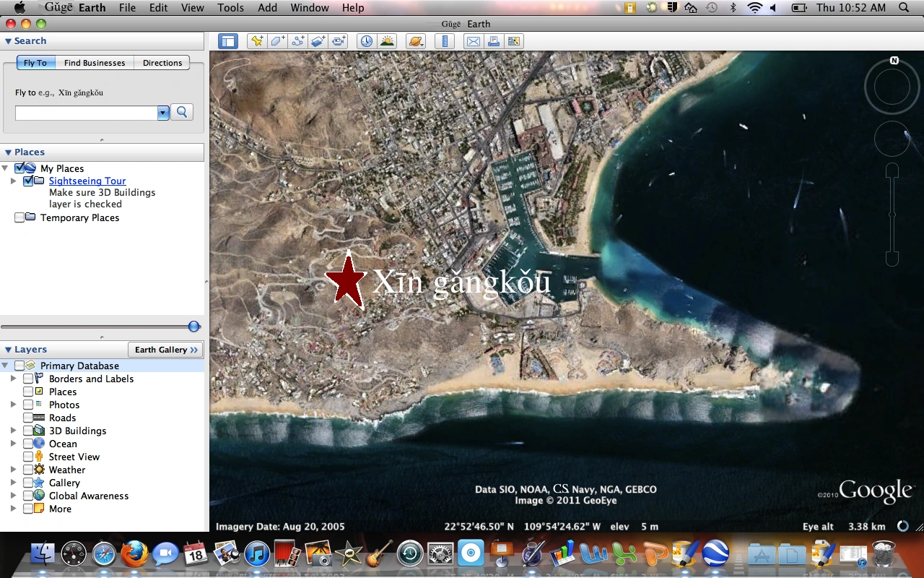The height and width of the screenshot is (578, 924).
Task: Click the zoom slider on map
Action: pyautogui.click(x=892, y=215)
